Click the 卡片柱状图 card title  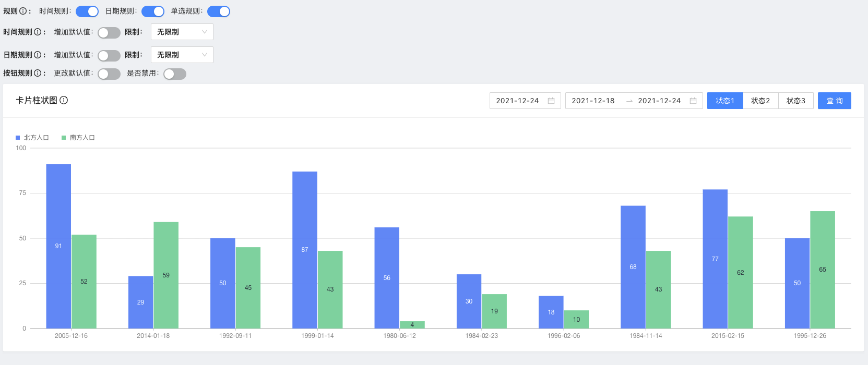(x=37, y=100)
